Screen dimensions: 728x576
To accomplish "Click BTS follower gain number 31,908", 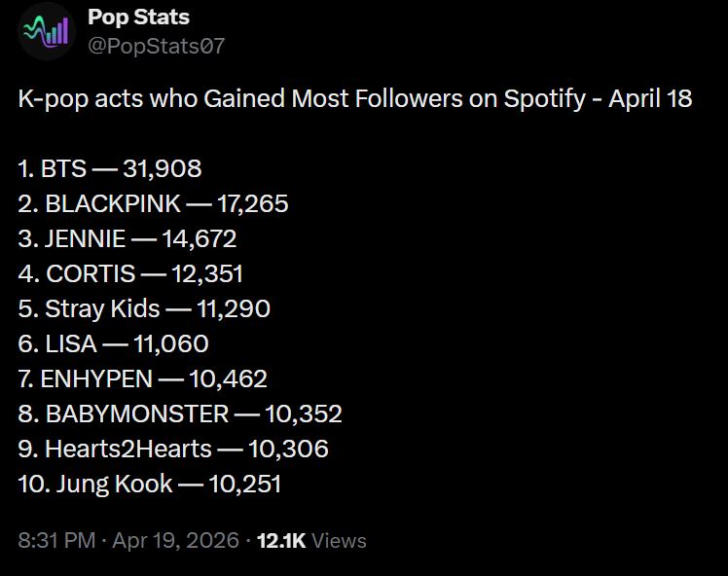I will coord(163,169).
